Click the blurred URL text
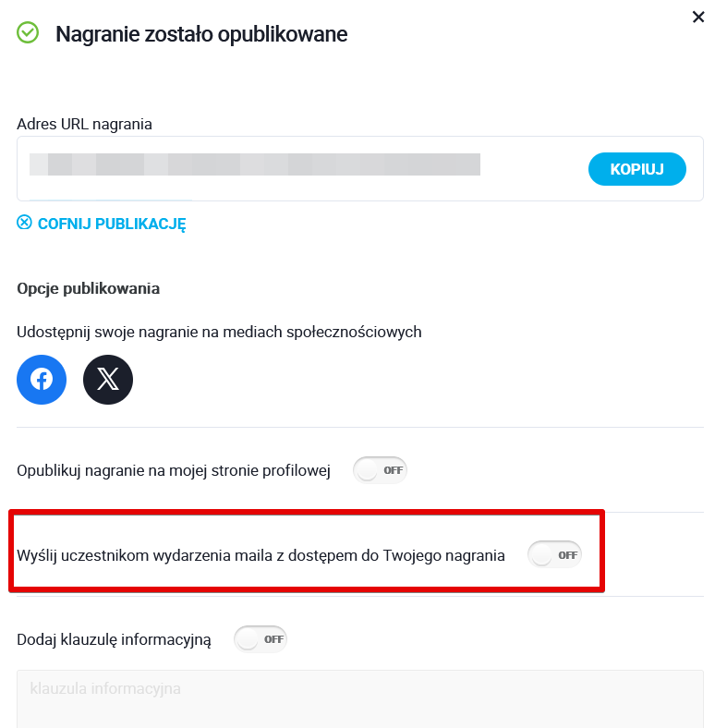Image resolution: width=727 pixels, height=728 pixels. (x=255, y=164)
